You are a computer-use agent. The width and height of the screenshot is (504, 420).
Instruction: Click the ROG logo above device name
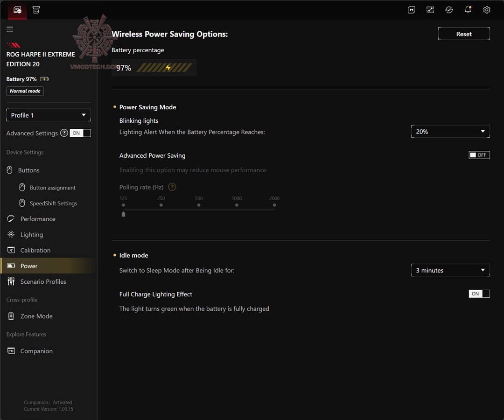click(14, 45)
